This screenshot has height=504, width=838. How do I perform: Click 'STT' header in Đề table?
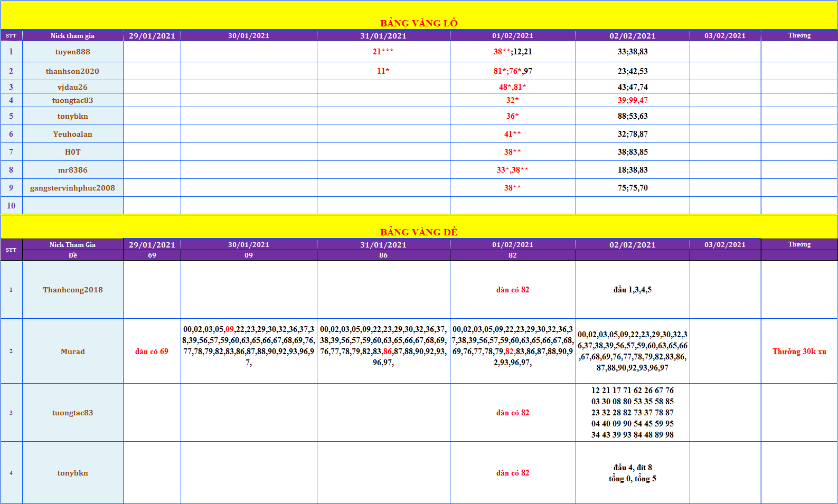[11, 250]
